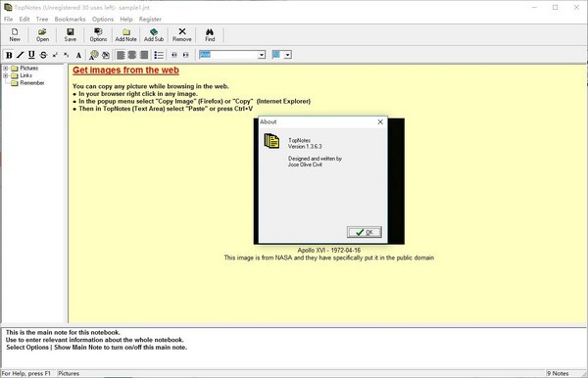
Task: Toggle strikethrough formatting
Action: tap(43, 55)
